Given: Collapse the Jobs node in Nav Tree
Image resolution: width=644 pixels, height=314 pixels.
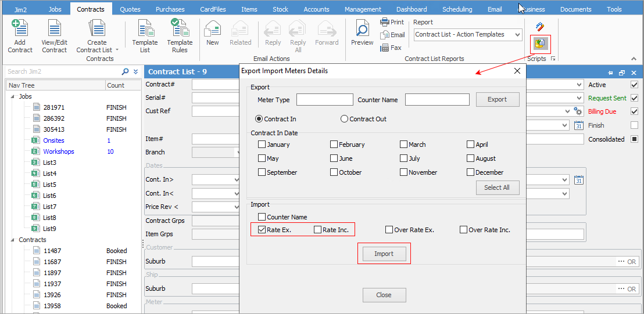Looking at the screenshot, I should (x=13, y=96).
